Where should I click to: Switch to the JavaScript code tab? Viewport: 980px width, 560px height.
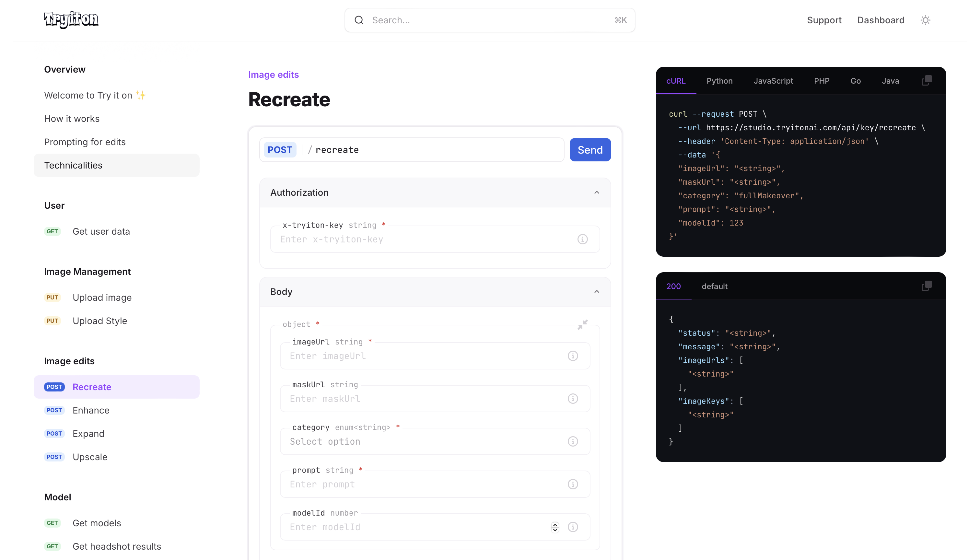[x=773, y=81]
